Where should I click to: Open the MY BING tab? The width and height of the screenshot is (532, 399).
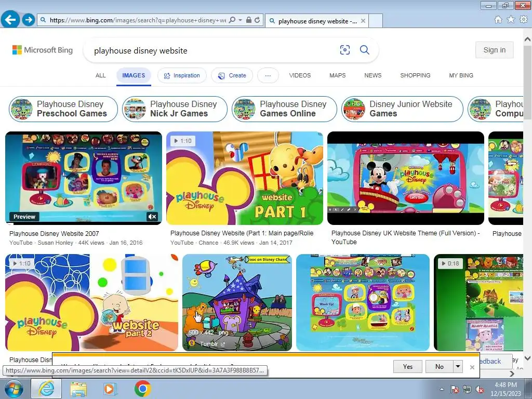click(x=461, y=75)
